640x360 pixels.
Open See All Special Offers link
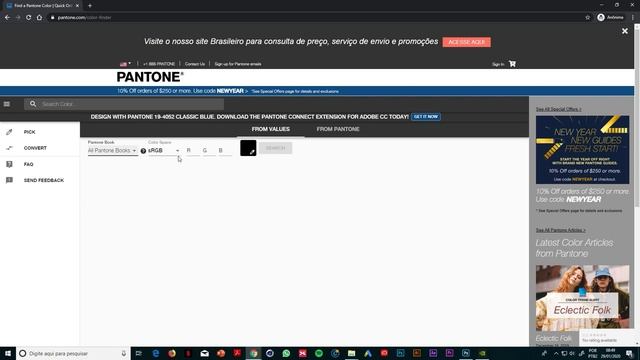558,109
